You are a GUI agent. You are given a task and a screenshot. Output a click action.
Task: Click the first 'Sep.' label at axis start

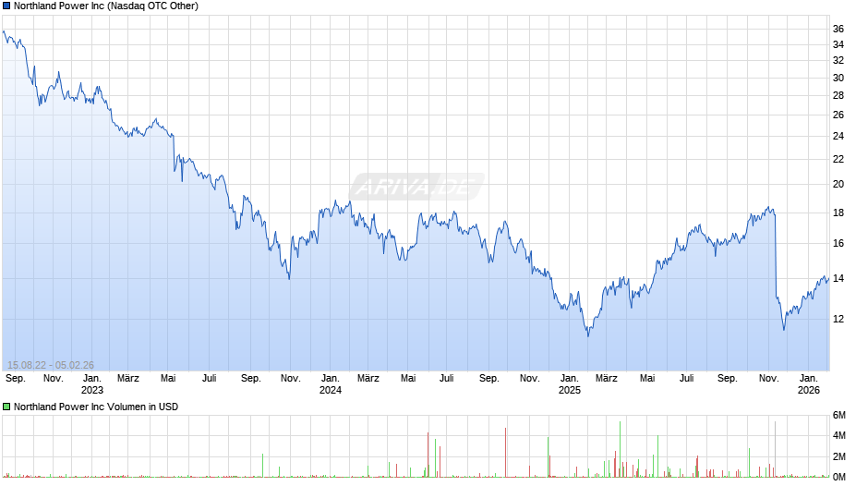(15, 379)
